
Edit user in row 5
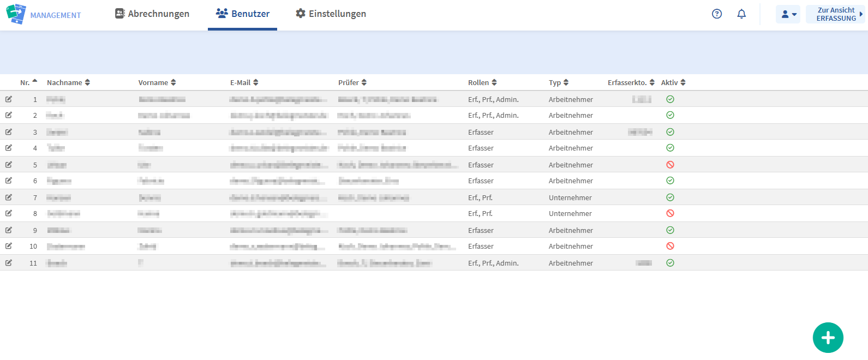(x=9, y=165)
